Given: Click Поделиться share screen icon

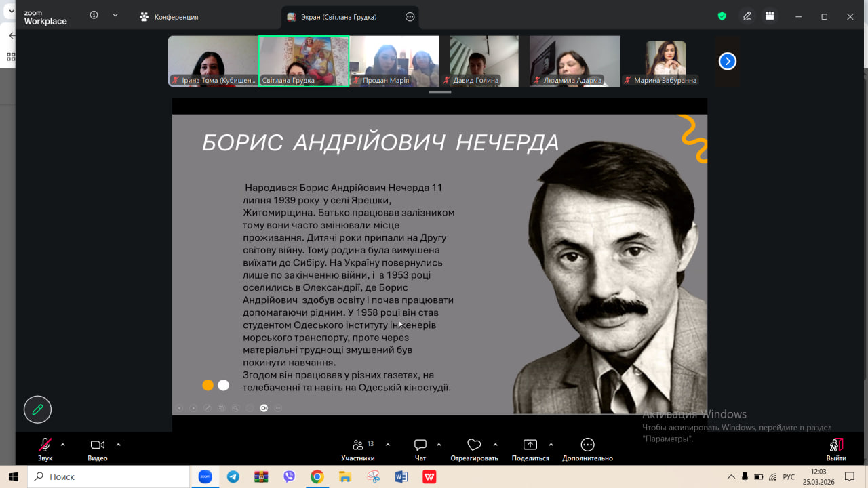Looking at the screenshot, I should click(x=530, y=445).
